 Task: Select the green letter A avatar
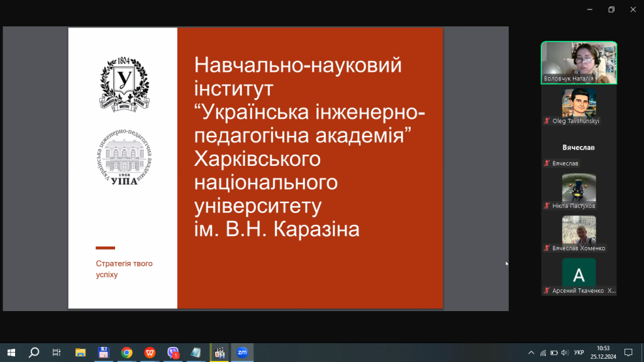pos(579,272)
